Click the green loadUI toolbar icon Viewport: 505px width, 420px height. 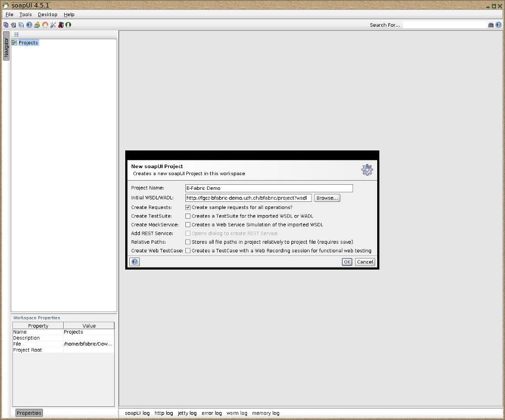pyautogui.click(x=68, y=25)
